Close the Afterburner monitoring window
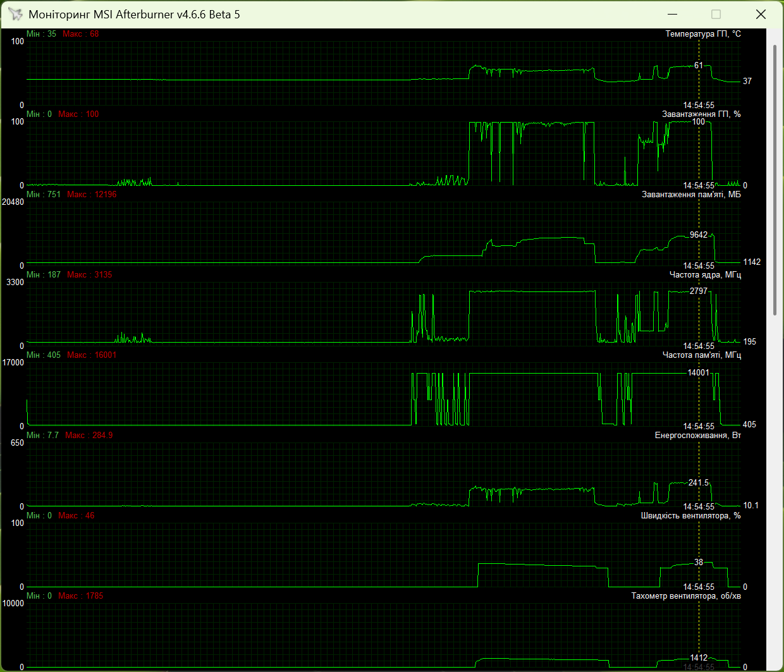The width and height of the screenshot is (784, 672). 761,14
